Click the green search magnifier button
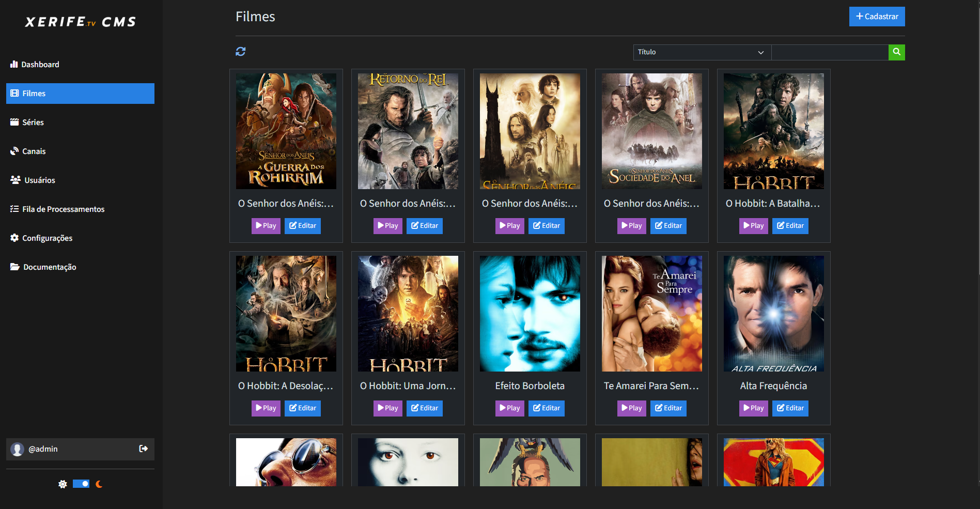Viewport: 980px width, 509px height. point(897,52)
